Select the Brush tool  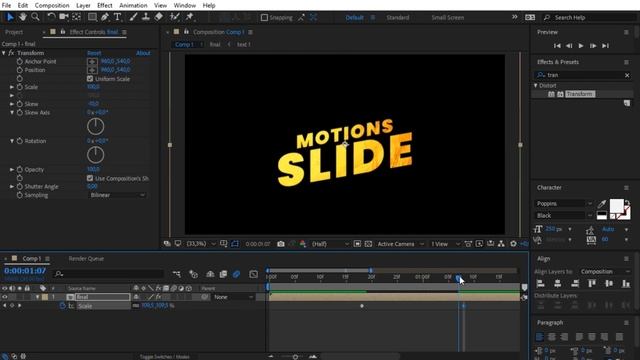133,17
